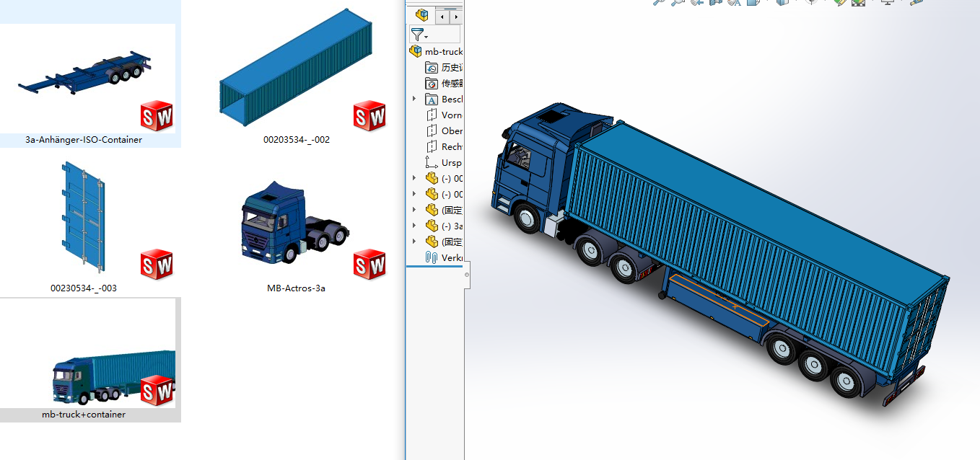Click SolidWorks badge on 3a-Anhänger-ISO-Container file
The height and width of the screenshot is (460, 980).
pos(157,116)
